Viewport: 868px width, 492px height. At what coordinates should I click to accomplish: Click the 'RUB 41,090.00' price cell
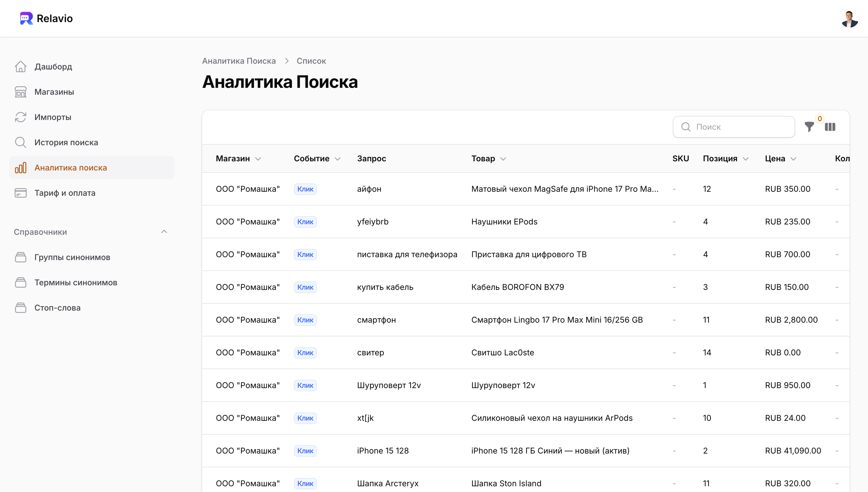793,451
